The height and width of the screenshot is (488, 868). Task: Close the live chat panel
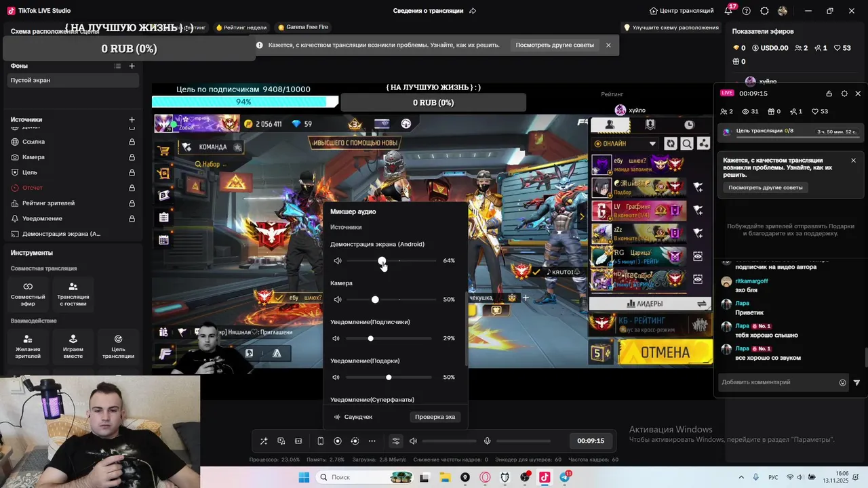point(858,94)
